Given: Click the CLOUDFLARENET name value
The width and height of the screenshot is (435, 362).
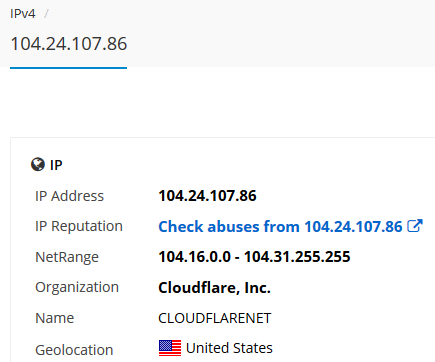Looking at the screenshot, I should click(x=215, y=318).
